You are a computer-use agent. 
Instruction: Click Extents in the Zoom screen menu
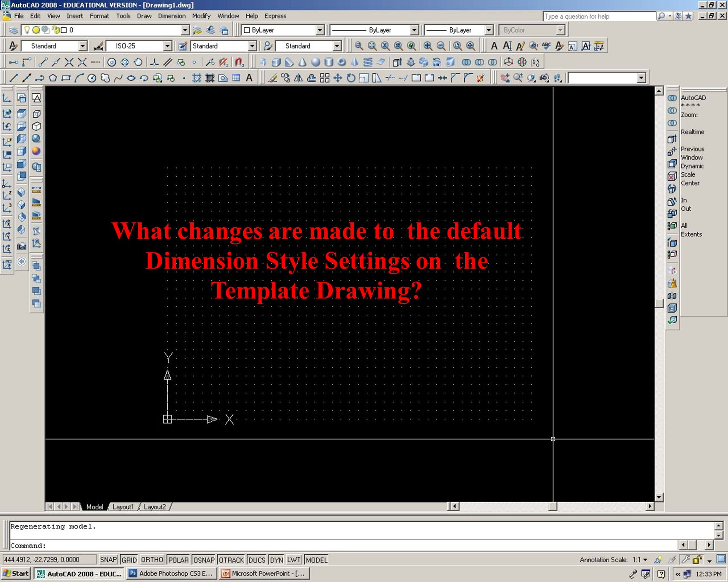point(691,234)
